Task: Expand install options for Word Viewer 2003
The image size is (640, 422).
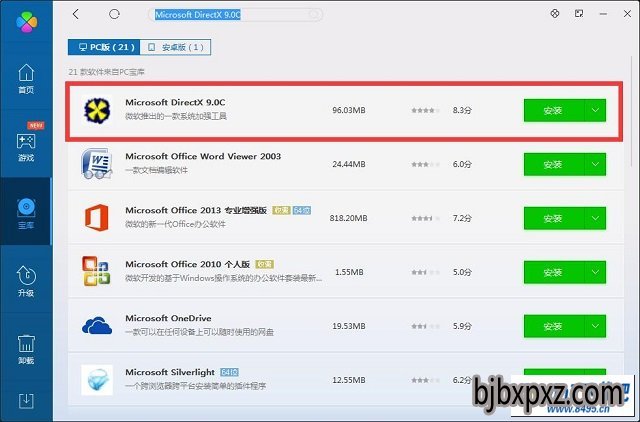Action: tap(595, 164)
